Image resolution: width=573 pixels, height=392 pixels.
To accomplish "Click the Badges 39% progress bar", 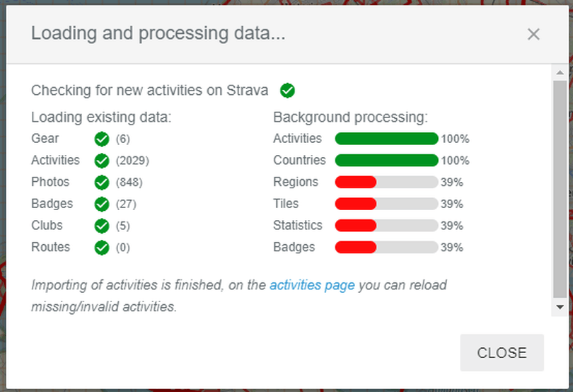I will (386, 248).
